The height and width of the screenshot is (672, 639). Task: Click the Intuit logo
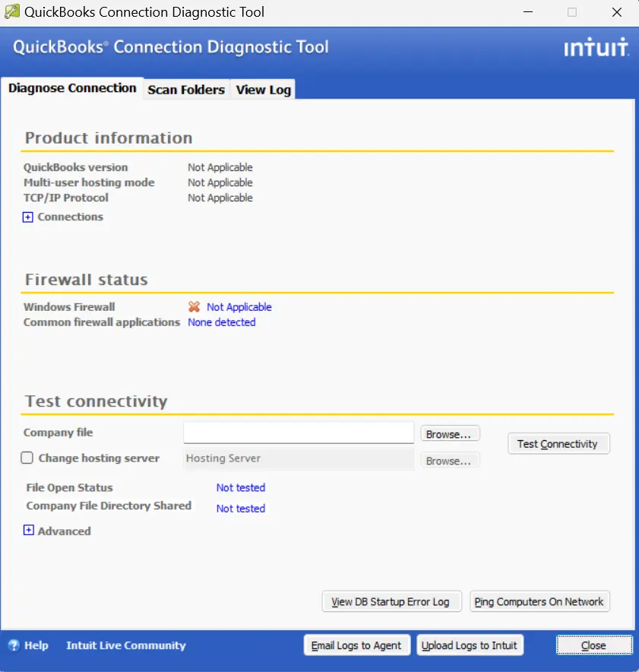pyautogui.click(x=596, y=47)
